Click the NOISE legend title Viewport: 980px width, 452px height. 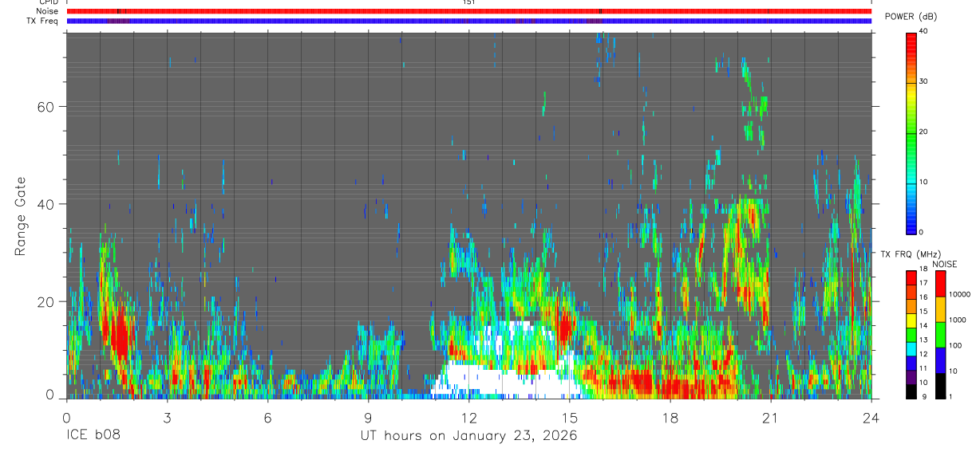click(944, 264)
